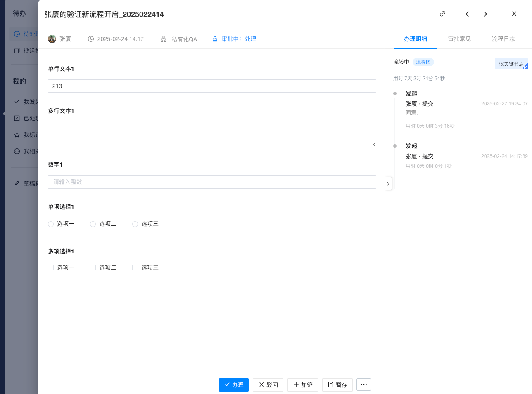This screenshot has width=532, height=394.
Task: Switch to the 流程日志 tab
Action: click(503, 39)
